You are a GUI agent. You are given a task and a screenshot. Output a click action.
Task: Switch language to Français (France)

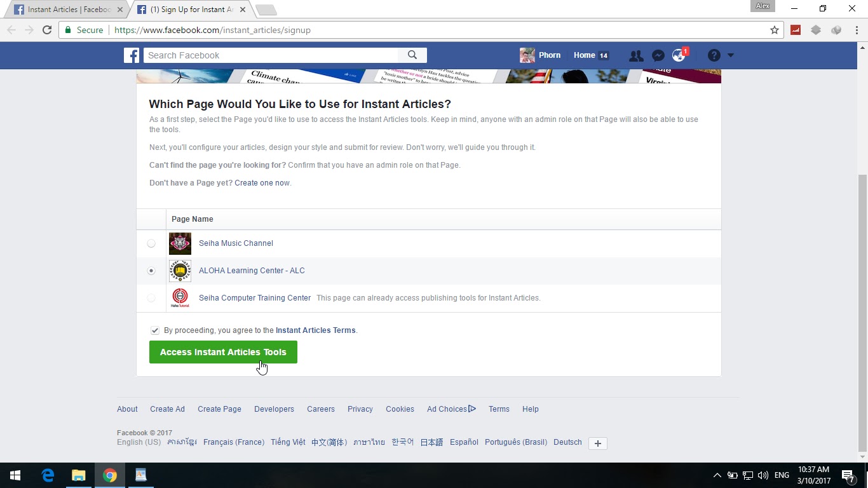pyautogui.click(x=234, y=442)
